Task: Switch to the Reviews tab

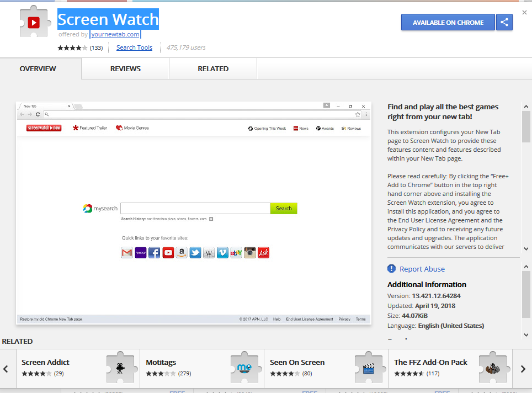Action: point(125,69)
